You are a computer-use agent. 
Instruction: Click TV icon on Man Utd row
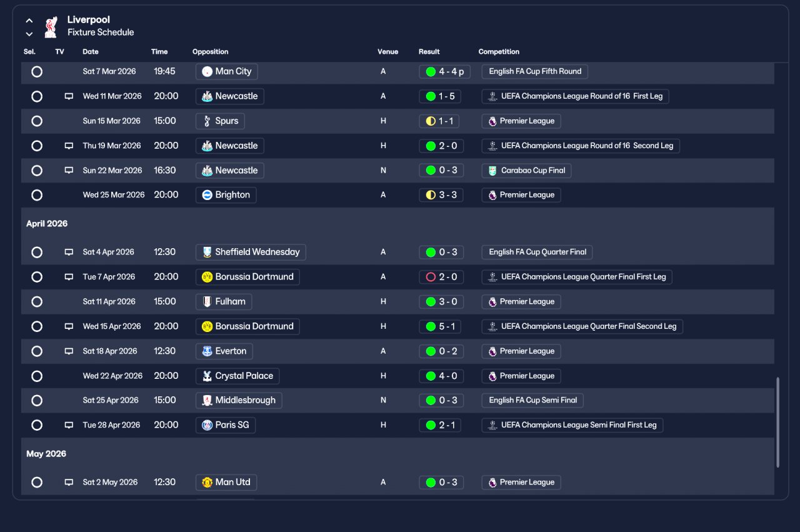point(69,482)
